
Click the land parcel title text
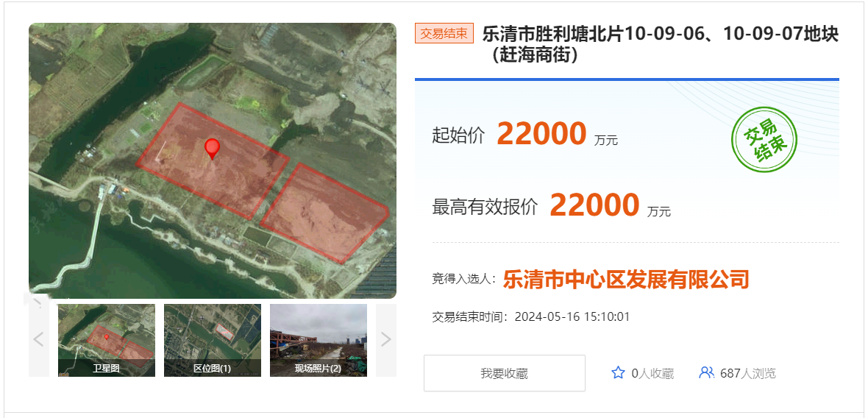661,45
